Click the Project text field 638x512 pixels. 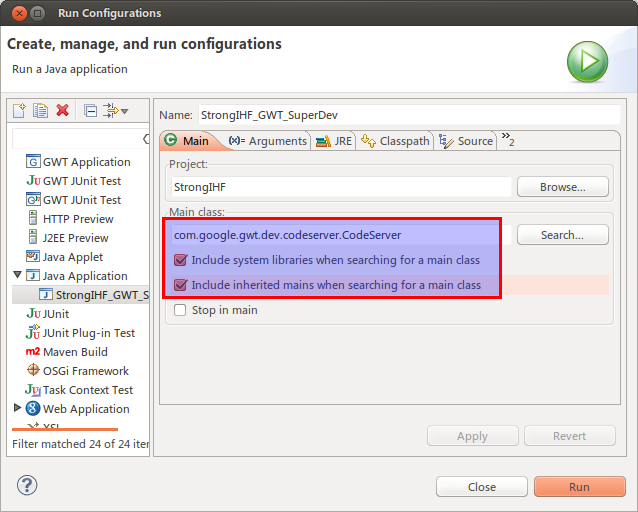[341, 187]
